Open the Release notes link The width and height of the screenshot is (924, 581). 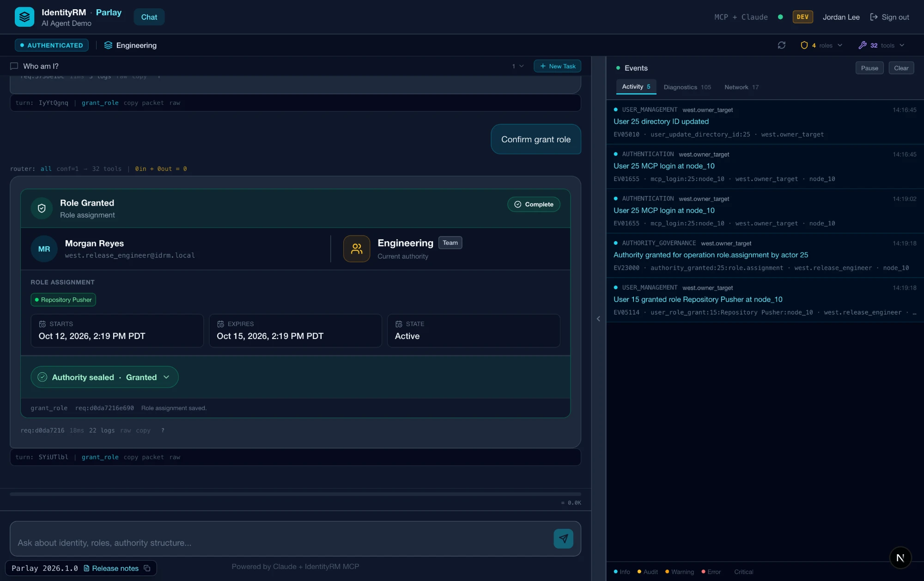[x=111, y=568]
